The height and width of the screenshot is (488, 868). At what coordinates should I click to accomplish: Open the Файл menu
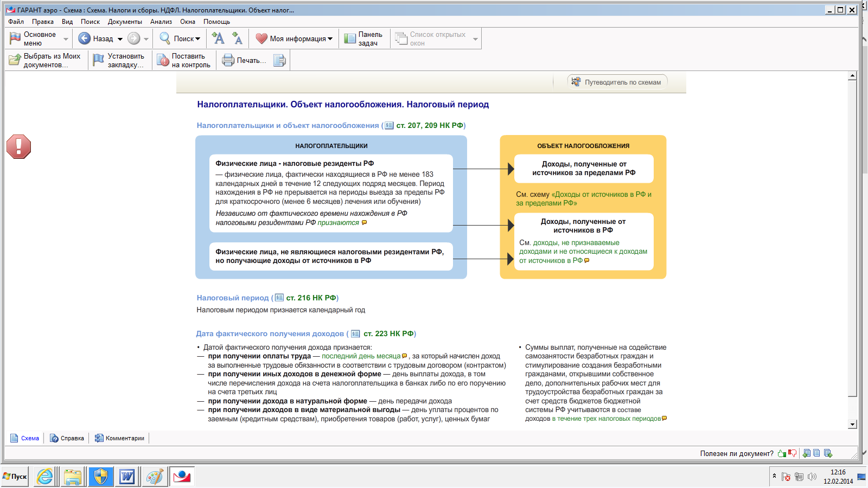pyautogui.click(x=16, y=22)
